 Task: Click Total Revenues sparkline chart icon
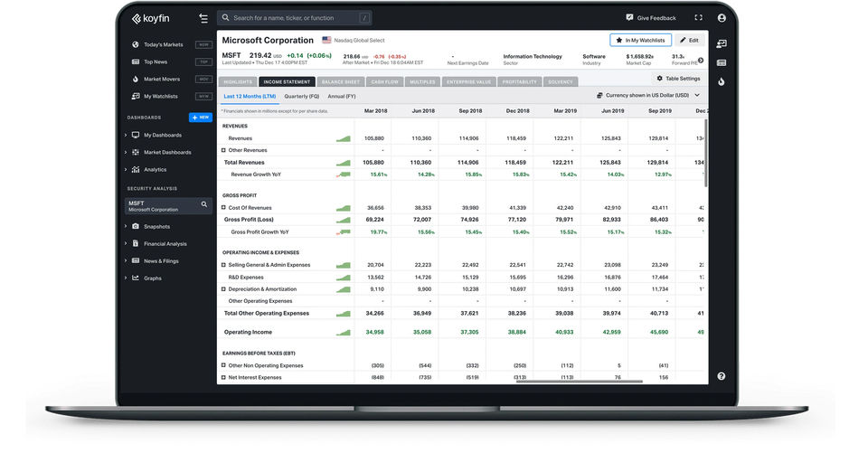click(x=344, y=163)
